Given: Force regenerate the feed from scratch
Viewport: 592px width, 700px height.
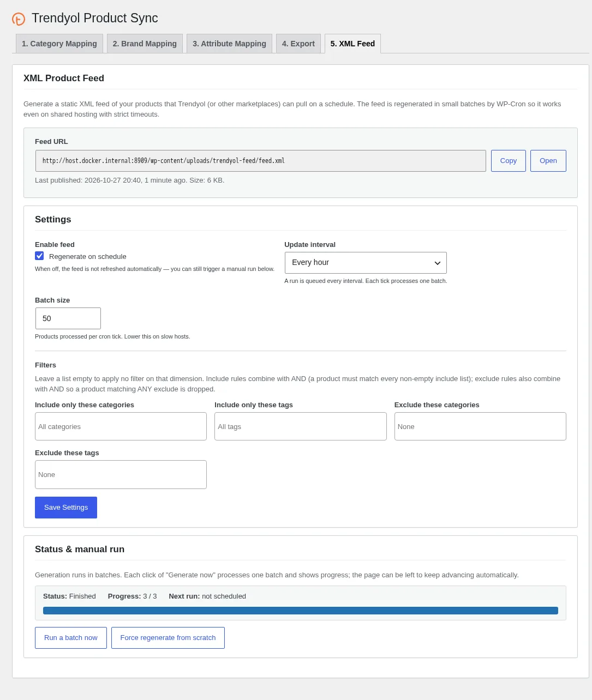Looking at the screenshot, I should click(x=168, y=638).
